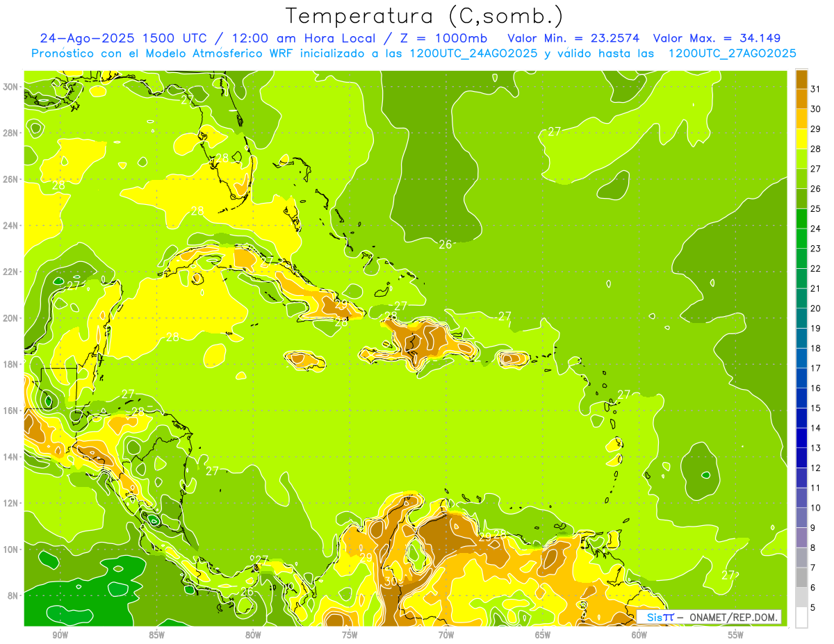The image size is (834, 644).
Task: Click the 16N latitude axis label
Action: coord(10,410)
